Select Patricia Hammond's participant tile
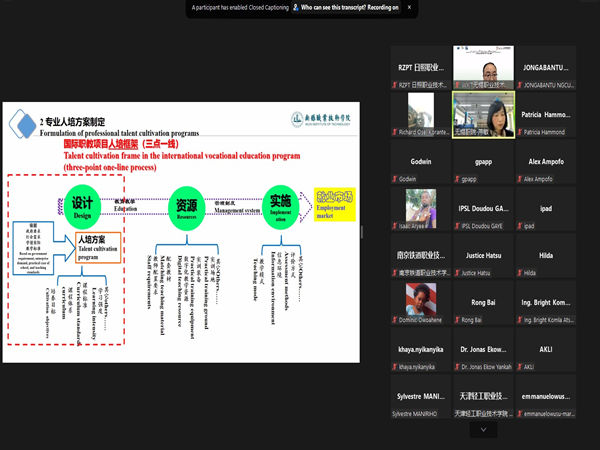This screenshot has height=450, width=600. (x=547, y=114)
